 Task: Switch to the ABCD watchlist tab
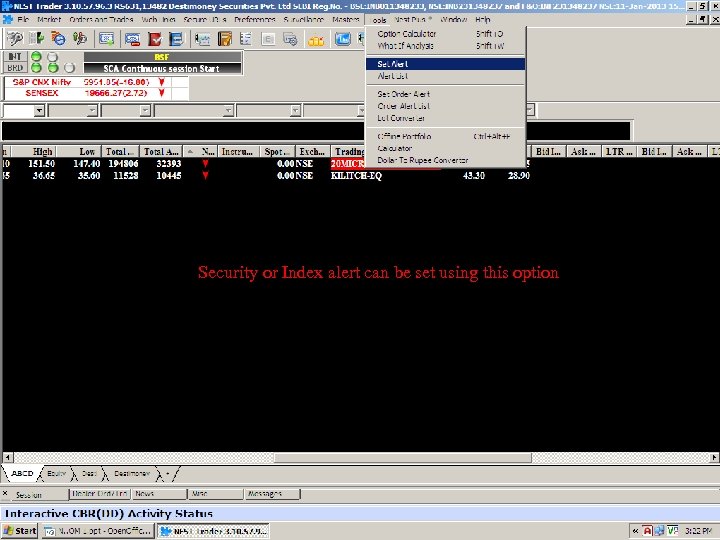point(22,473)
